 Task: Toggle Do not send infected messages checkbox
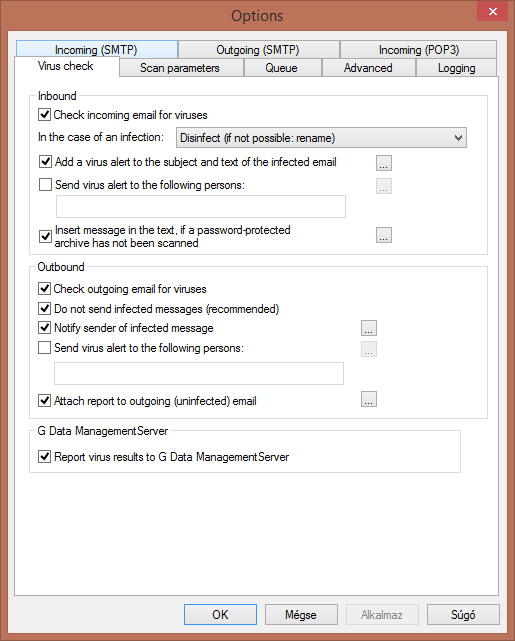[x=44, y=308]
